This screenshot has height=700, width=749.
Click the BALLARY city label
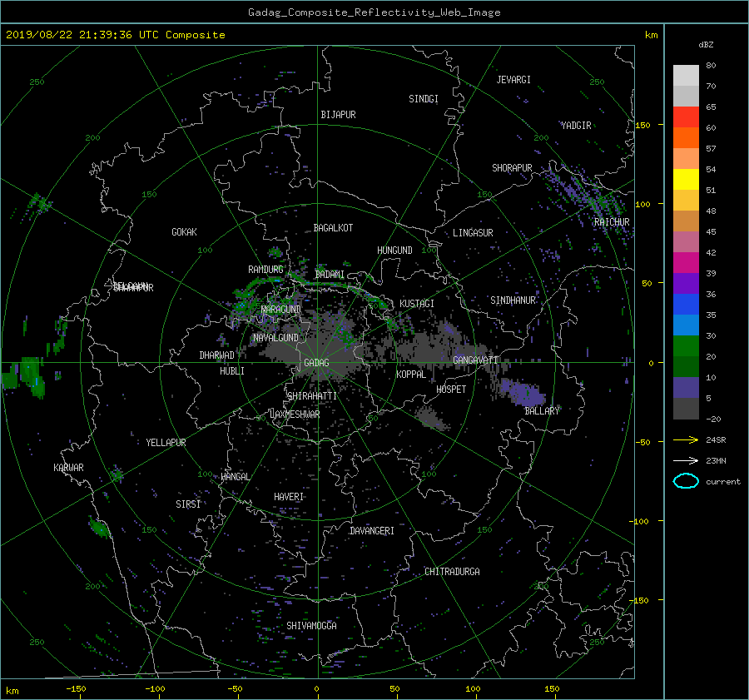[542, 411]
